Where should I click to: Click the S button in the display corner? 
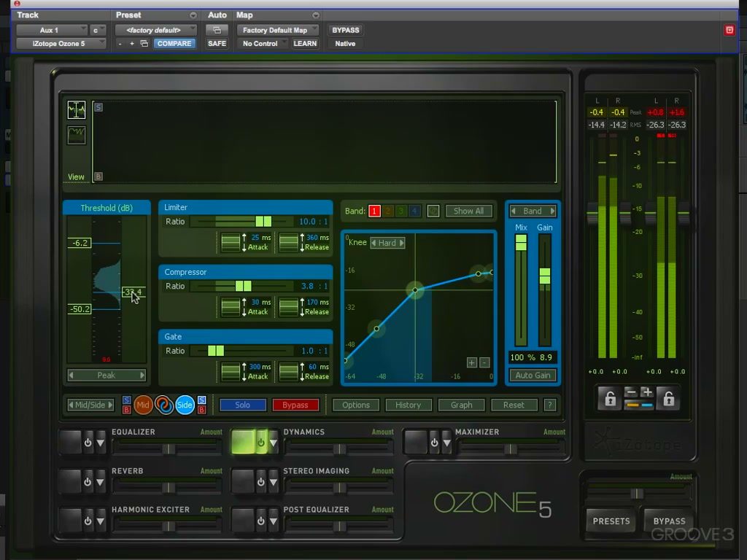coord(98,107)
